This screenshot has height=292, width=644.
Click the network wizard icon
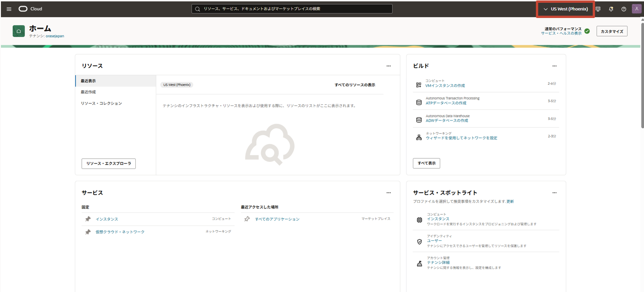pyautogui.click(x=419, y=137)
